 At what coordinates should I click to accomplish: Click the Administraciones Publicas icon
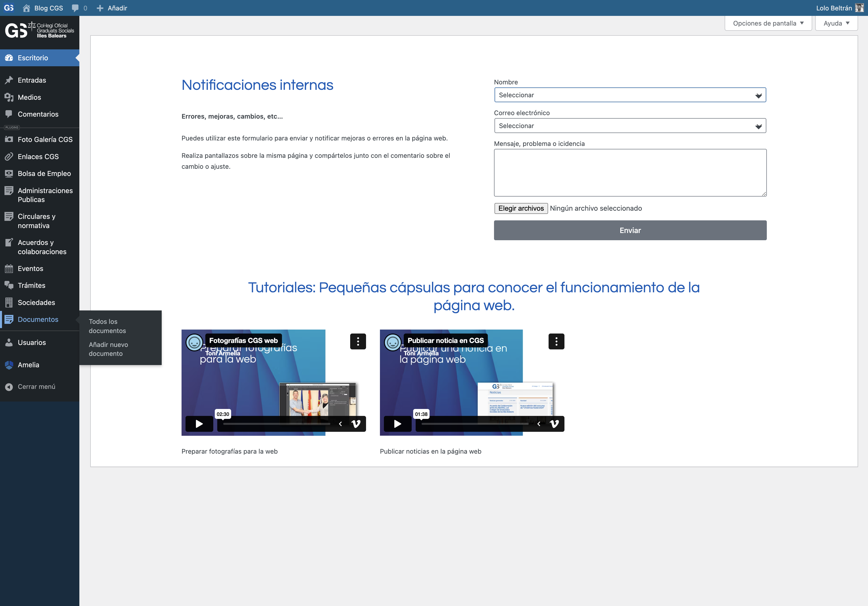click(x=9, y=191)
